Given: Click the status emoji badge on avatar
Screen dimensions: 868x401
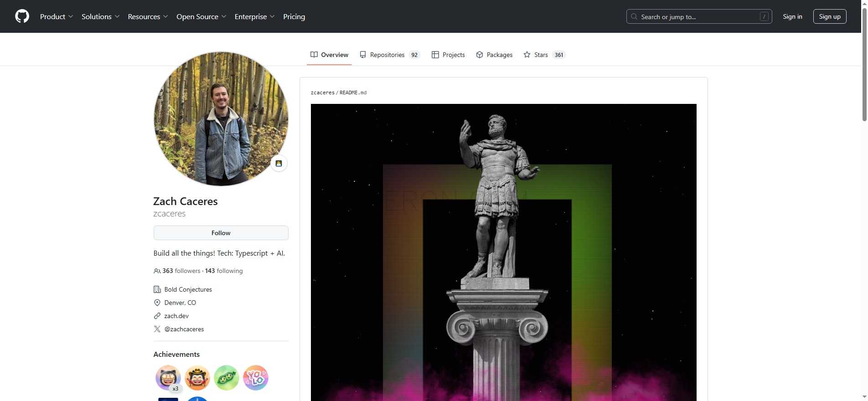Looking at the screenshot, I should point(279,163).
